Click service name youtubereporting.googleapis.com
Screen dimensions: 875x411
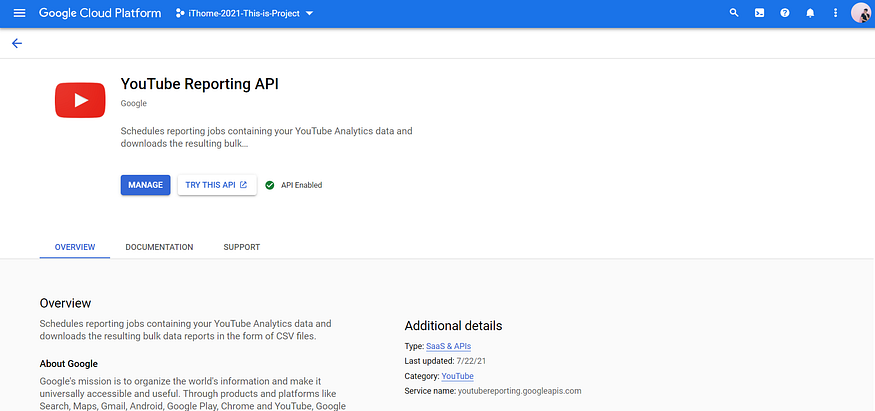(493, 391)
